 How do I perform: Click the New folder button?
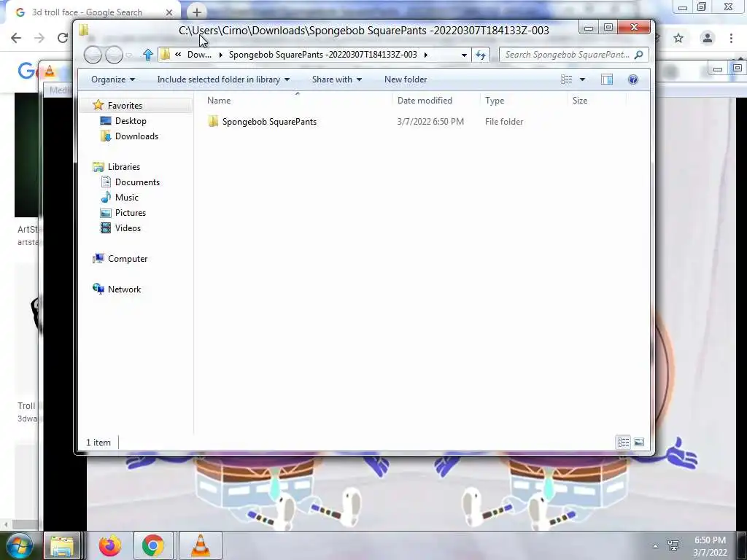406,79
